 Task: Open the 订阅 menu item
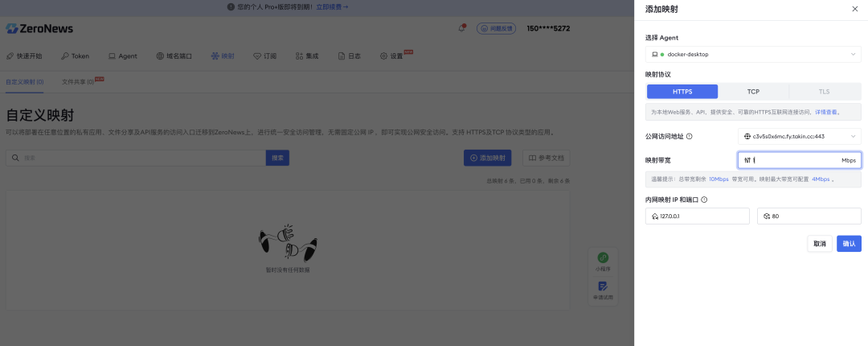(x=264, y=56)
